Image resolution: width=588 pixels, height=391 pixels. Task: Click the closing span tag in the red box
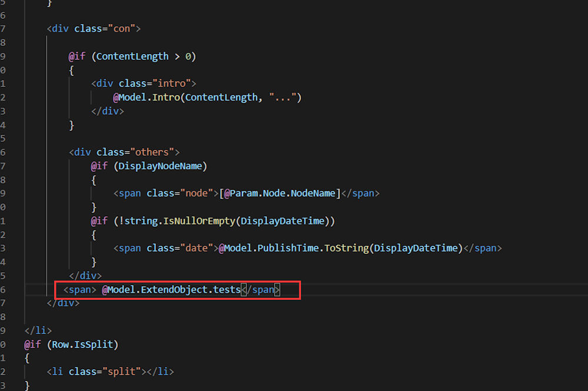tap(261, 289)
